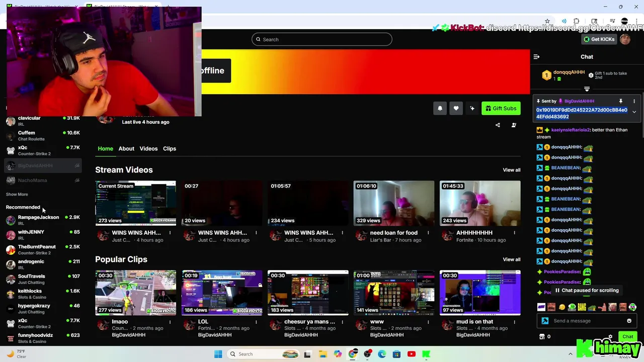The height and width of the screenshot is (362, 644).
Task: Click BigDavidAHHH name in pinned message
Action: pyautogui.click(x=579, y=101)
